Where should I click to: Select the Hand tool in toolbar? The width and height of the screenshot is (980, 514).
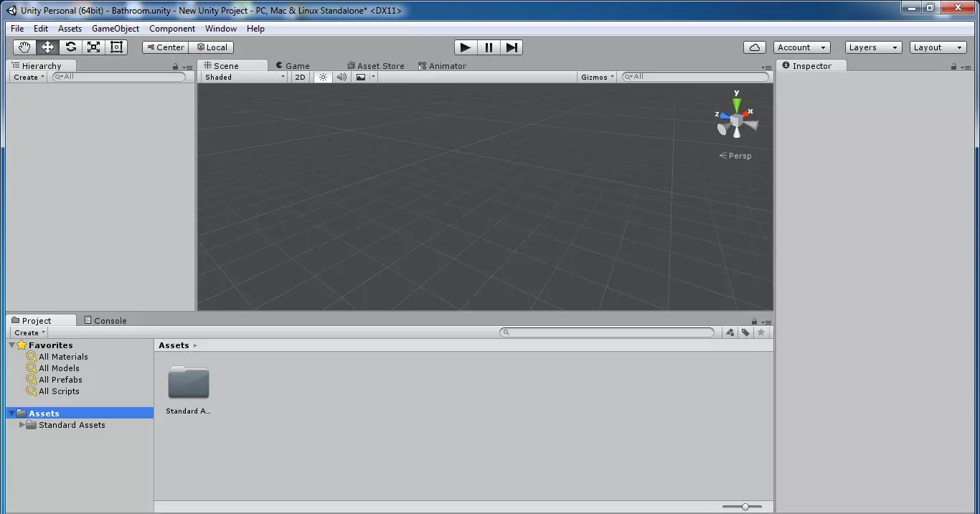point(24,47)
